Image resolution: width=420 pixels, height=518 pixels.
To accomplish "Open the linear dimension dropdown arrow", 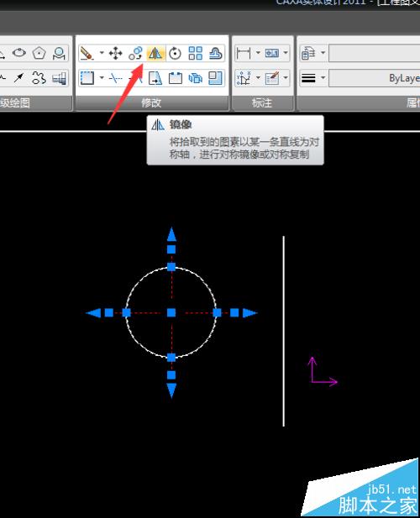I will coord(258,53).
